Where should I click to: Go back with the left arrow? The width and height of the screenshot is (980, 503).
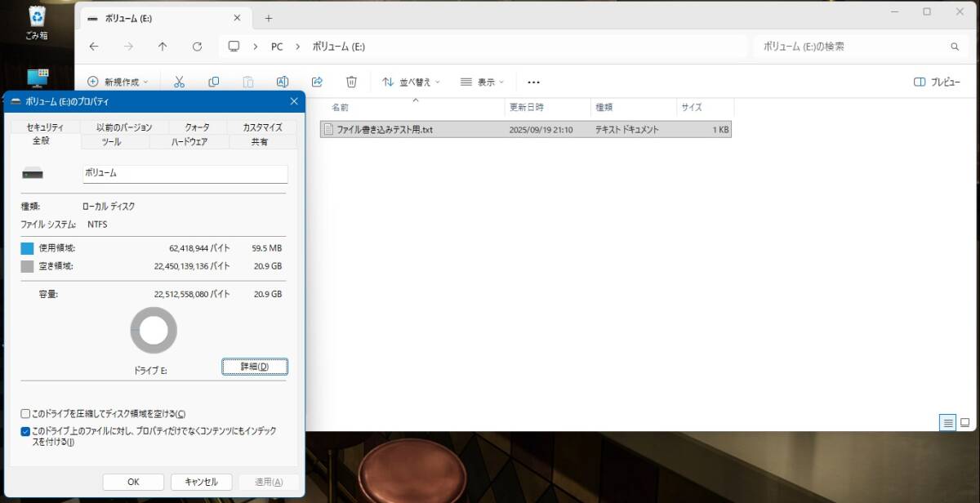pos(94,47)
